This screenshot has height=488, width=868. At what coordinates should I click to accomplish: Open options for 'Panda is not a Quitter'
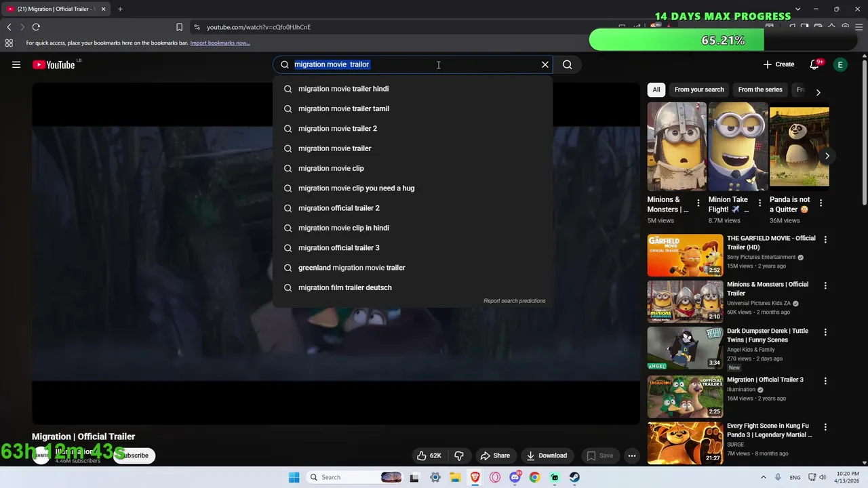click(x=821, y=203)
